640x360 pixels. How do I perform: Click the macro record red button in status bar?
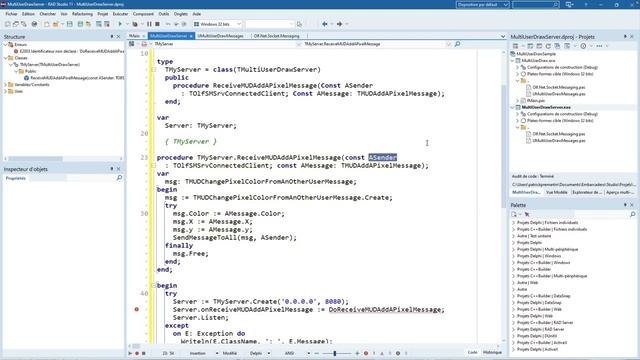pyautogui.click(x=137, y=353)
